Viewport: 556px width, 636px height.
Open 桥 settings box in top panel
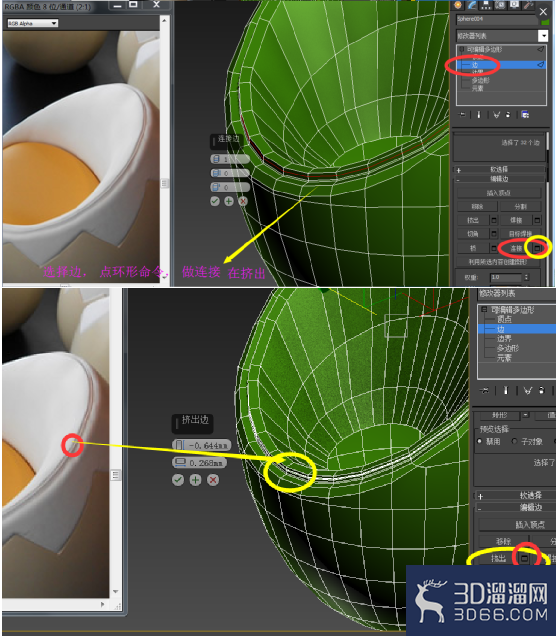coord(494,248)
